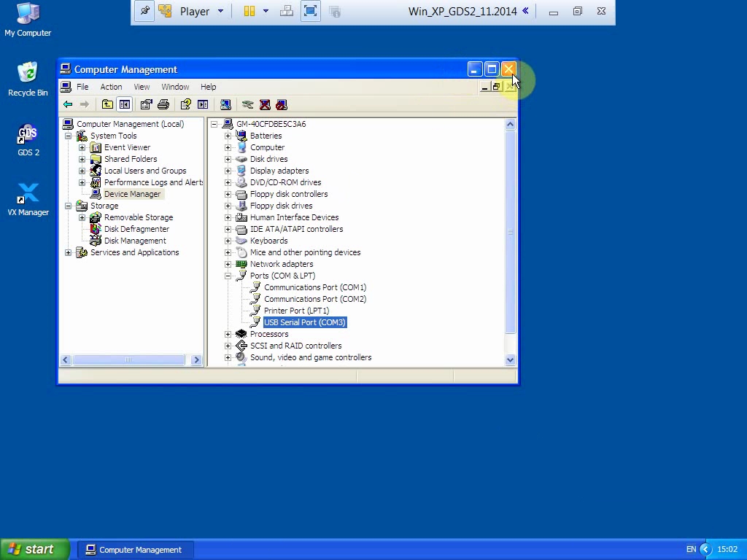Click the left pane scroll left arrow
This screenshot has width=747, height=560.
tap(66, 360)
